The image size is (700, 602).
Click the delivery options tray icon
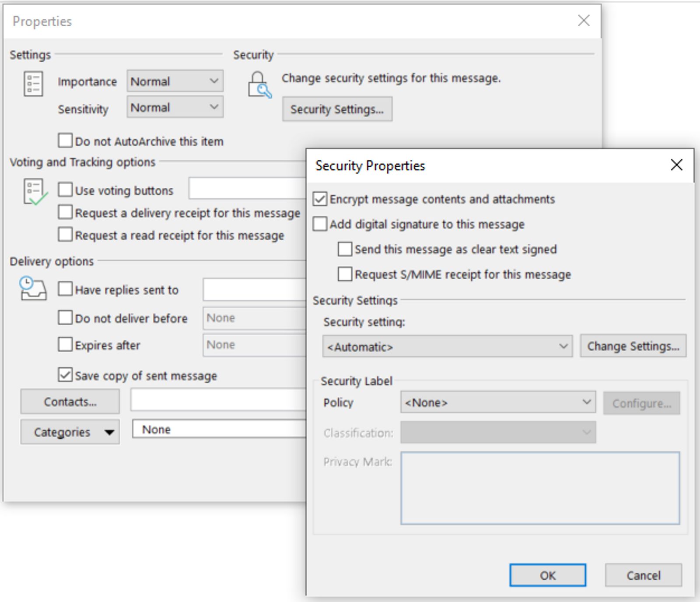click(33, 289)
